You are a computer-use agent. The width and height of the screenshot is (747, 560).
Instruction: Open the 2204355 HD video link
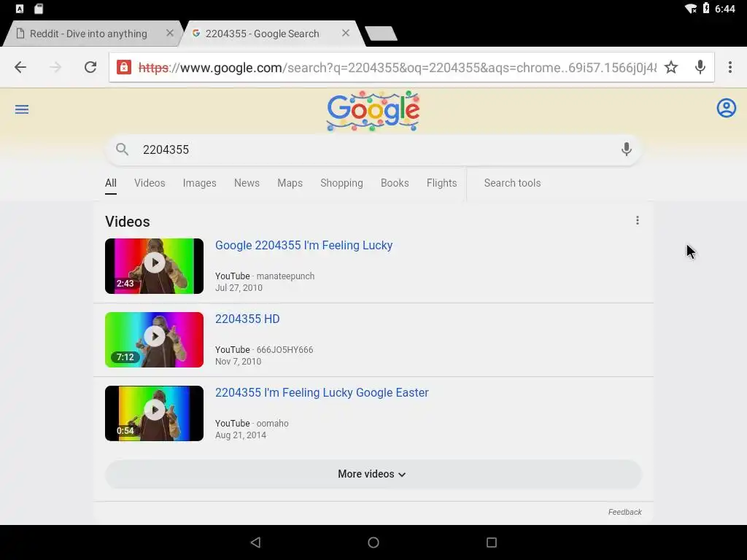(247, 319)
